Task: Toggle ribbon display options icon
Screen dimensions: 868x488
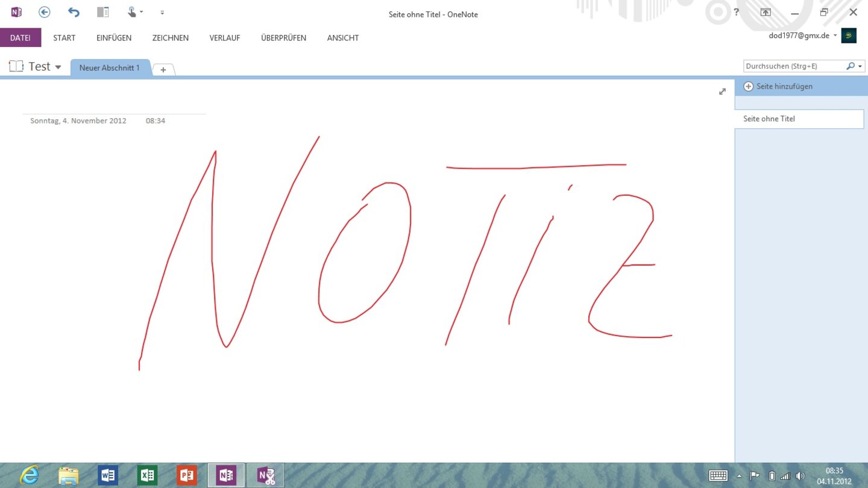Action: pos(766,12)
